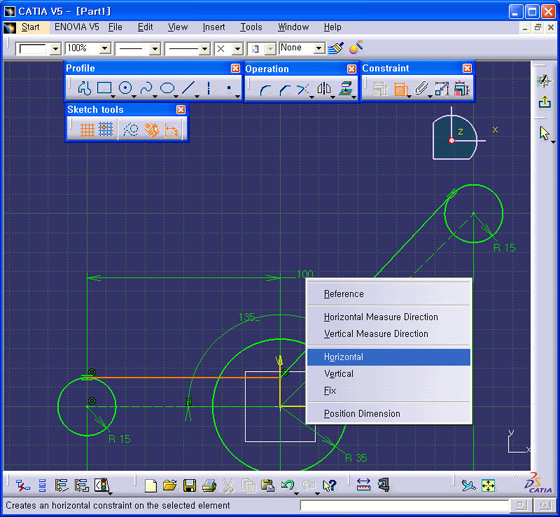Choose Horizontal Measure Direction option
Screen dimensions: 560x517
(x=389, y=317)
